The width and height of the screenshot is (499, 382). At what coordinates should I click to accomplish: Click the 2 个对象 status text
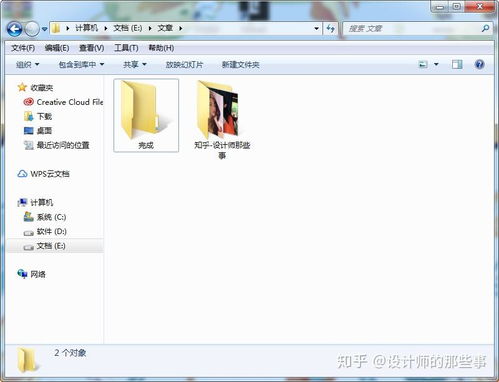[x=70, y=353]
